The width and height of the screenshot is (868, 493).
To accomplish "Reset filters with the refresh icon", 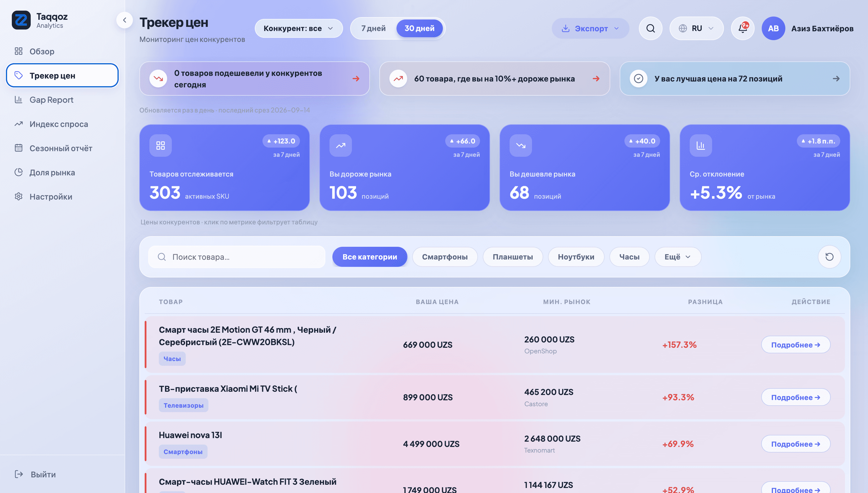I will pos(829,257).
